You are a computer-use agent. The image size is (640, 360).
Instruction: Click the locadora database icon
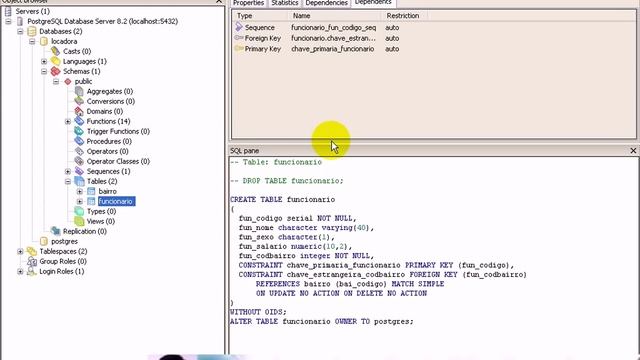[x=44, y=41]
